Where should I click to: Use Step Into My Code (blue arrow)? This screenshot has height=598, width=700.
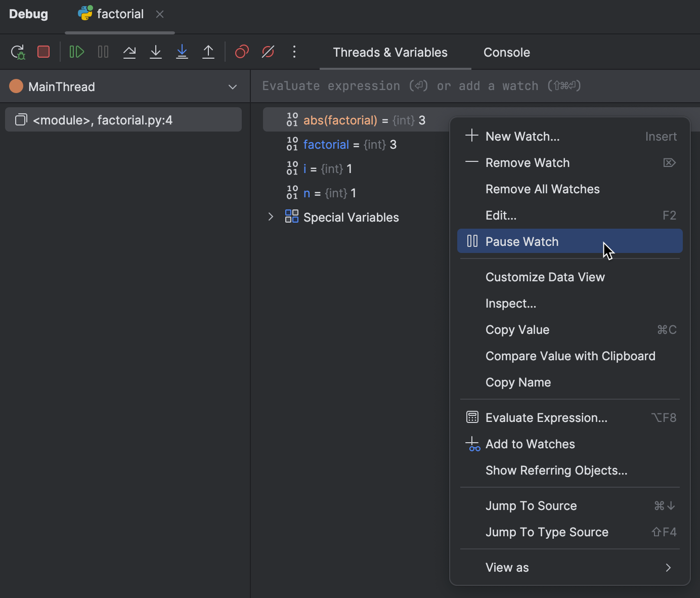[182, 52]
